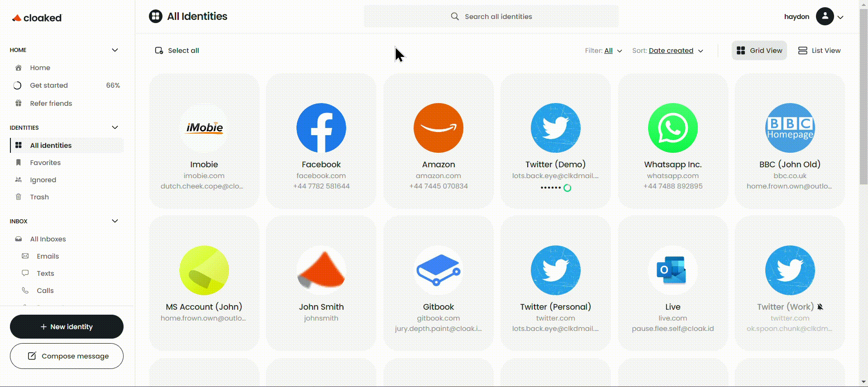Click the Compose message button
This screenshot has width=868, height=387.
[67, 356]
